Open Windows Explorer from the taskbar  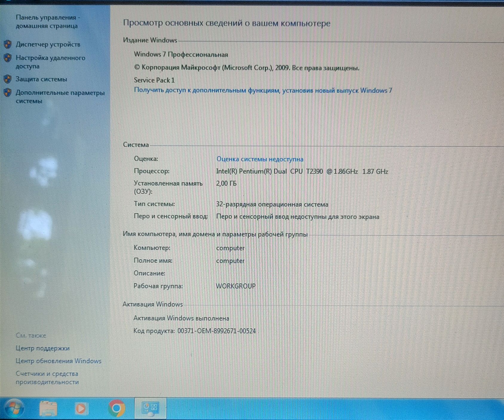tap(48, 409)
